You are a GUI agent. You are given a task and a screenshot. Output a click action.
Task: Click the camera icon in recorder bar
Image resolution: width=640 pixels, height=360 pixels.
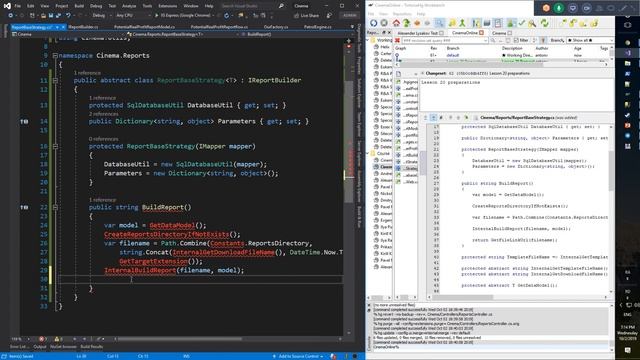pyautogui.click(x=587, y=8)
